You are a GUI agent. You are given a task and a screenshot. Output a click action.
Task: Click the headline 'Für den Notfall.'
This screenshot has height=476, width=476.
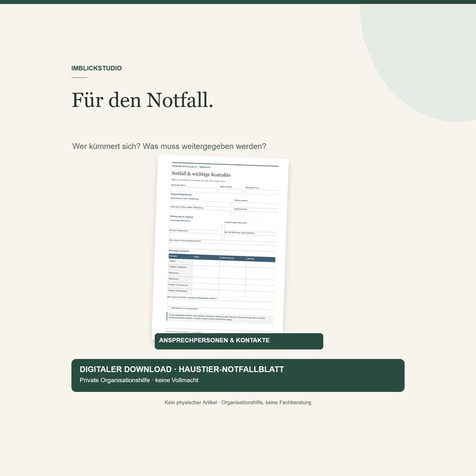[142, 100]
